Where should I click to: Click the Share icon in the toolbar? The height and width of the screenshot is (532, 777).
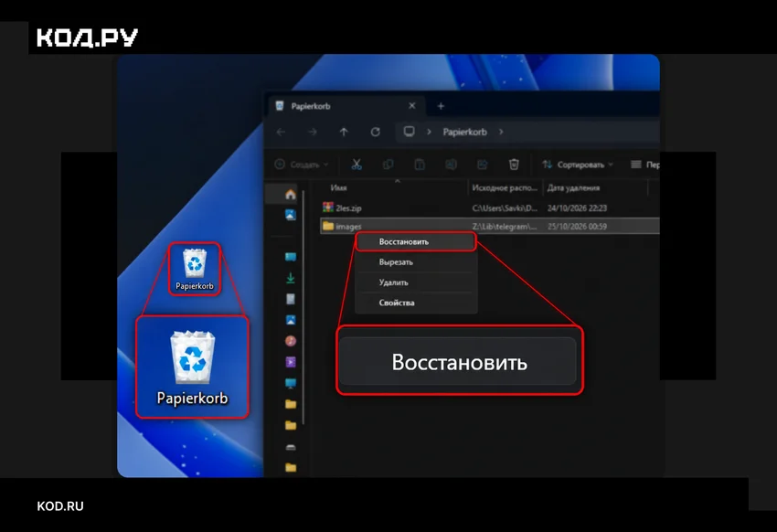click(482, 165)
